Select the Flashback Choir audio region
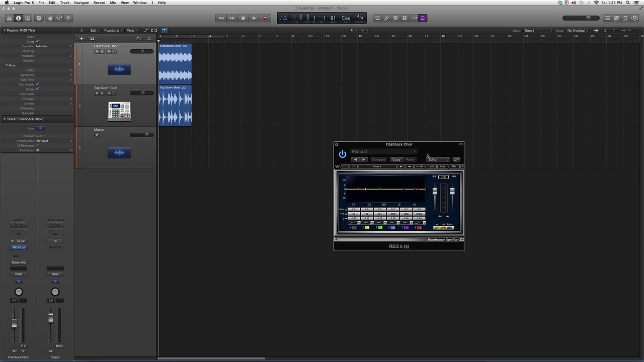Screen dimensions: 644x362 click(175, 63)
